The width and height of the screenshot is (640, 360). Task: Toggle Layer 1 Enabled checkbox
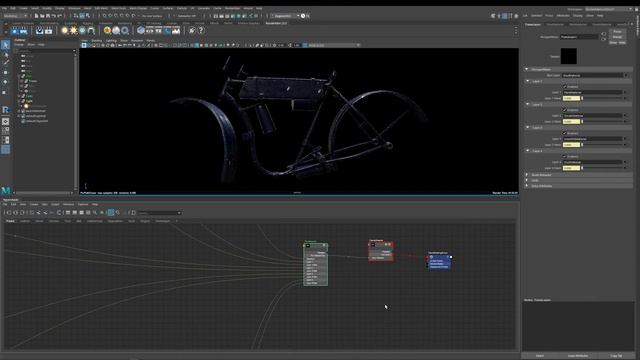click(565, 87)
